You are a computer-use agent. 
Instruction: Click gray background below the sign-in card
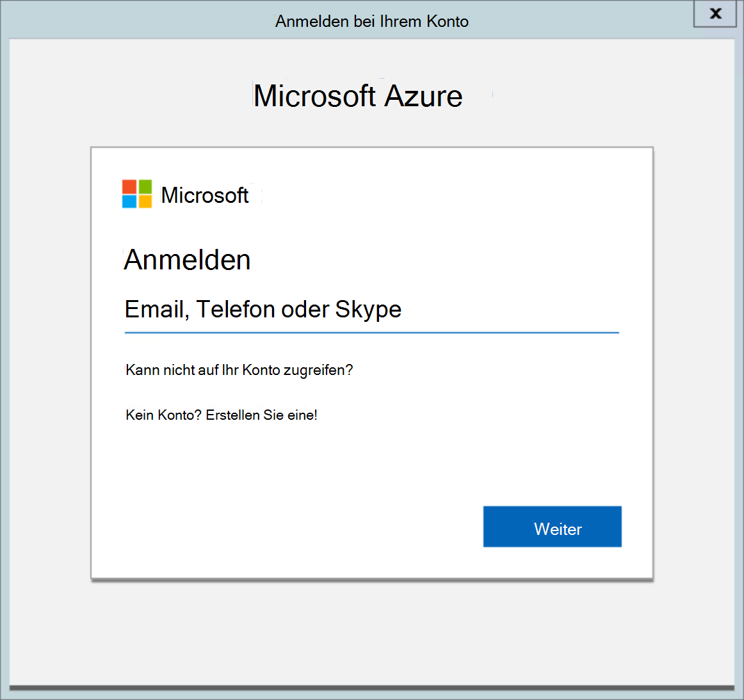371,633
